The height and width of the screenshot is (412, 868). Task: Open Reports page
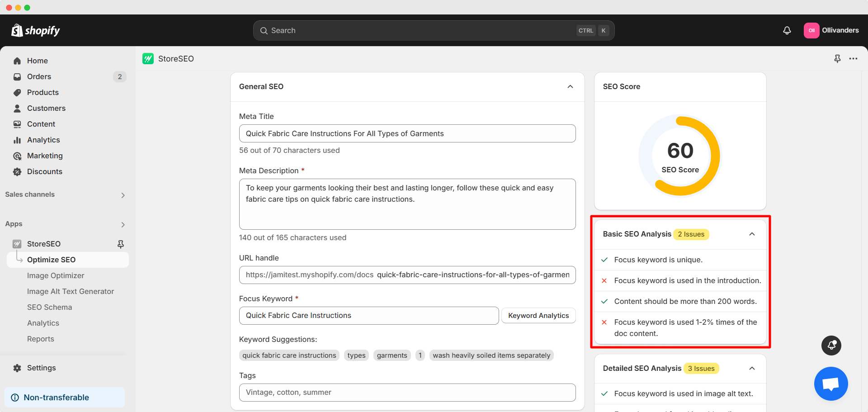41,339
